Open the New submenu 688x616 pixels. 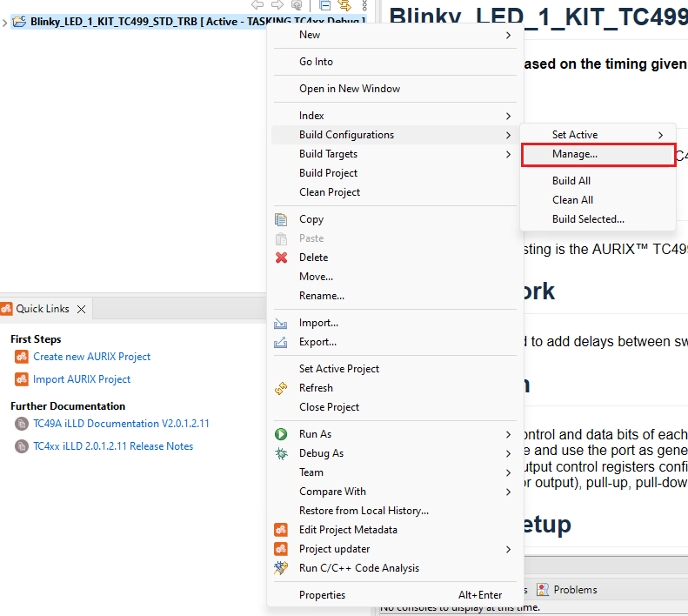click(x=395, y=35)
